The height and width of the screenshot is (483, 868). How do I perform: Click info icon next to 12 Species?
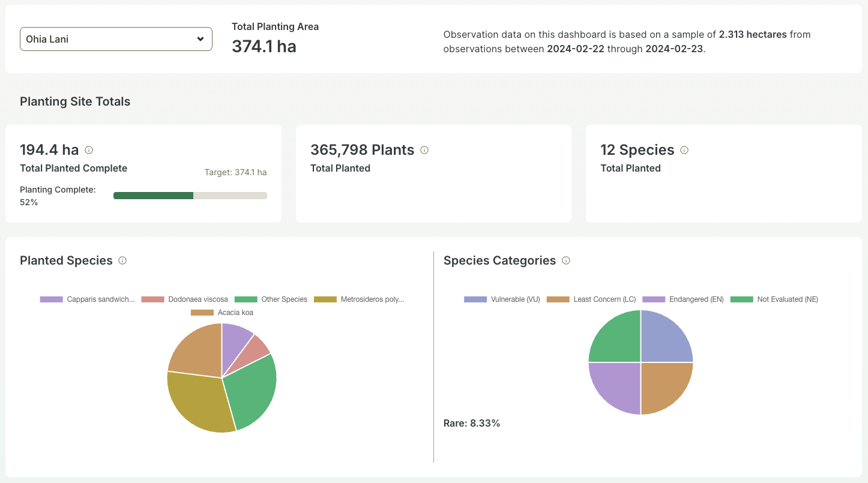(684, 150)
